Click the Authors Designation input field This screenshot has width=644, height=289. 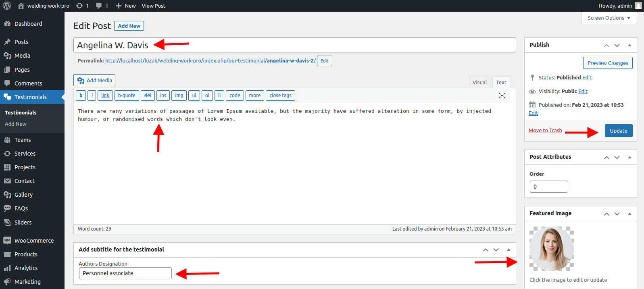125,273
